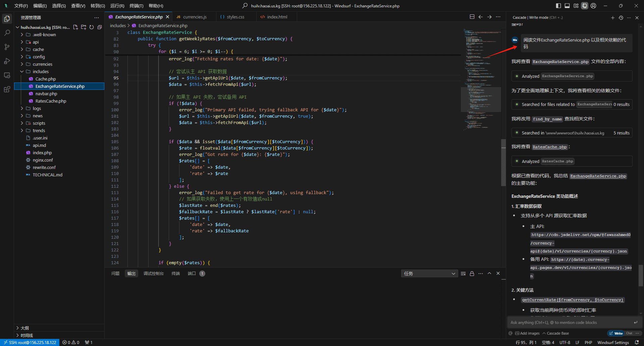Close the Cascade panel
644x346 pixels.
[x=637, y=17]
